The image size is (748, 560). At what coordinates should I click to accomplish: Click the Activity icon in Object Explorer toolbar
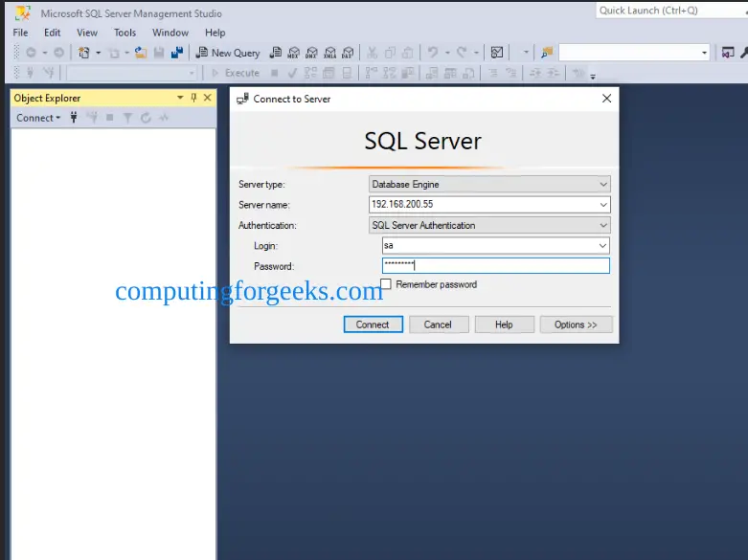pos(164,118)
